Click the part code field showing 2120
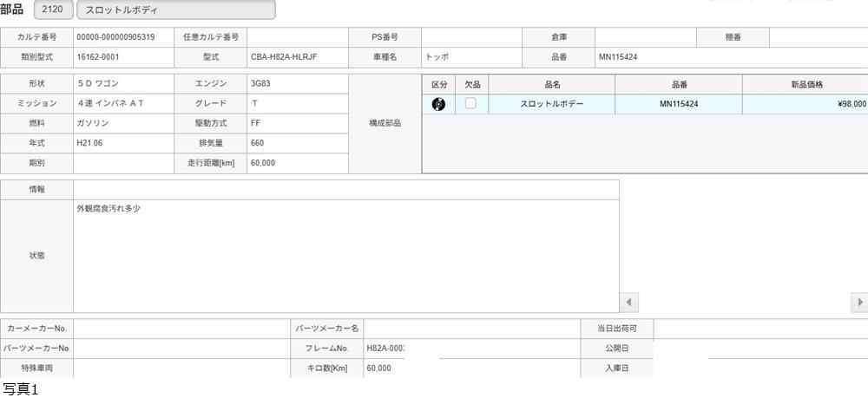Screen dimensions: 868x404 (x=53, y=10)
